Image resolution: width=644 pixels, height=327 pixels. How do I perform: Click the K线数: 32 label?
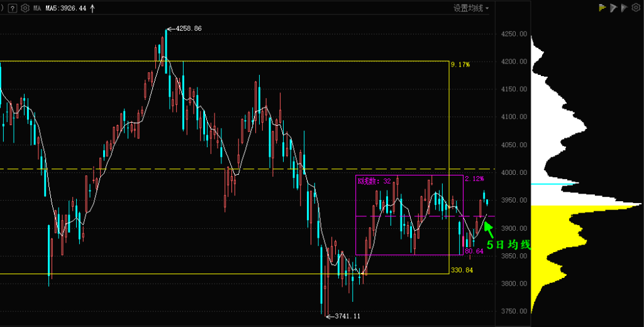tap(374, 180)
